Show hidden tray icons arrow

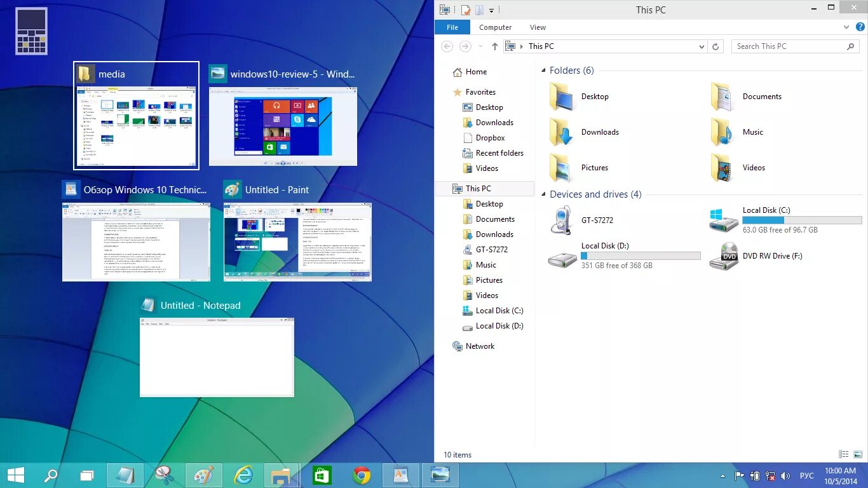click(x=722, y=476)
